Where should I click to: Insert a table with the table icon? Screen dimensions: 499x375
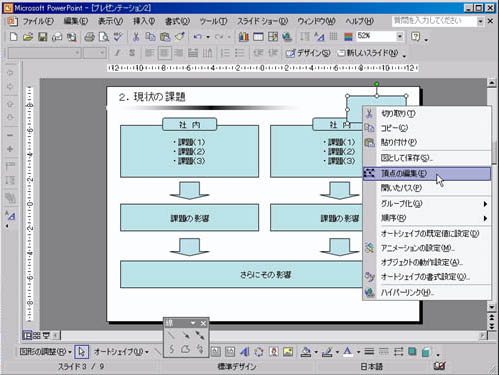coord(258,36)
